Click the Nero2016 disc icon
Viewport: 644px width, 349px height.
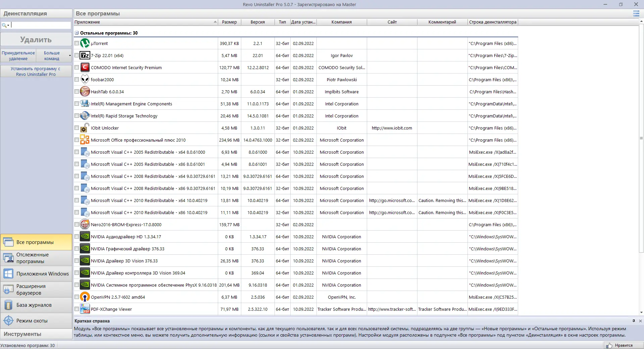tap(85, 225)
